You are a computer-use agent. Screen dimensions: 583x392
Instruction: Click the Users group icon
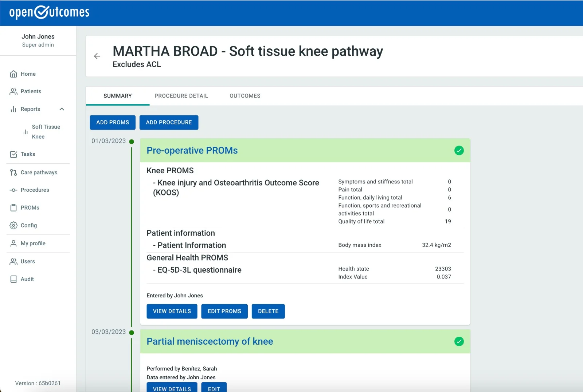[13, 261]
